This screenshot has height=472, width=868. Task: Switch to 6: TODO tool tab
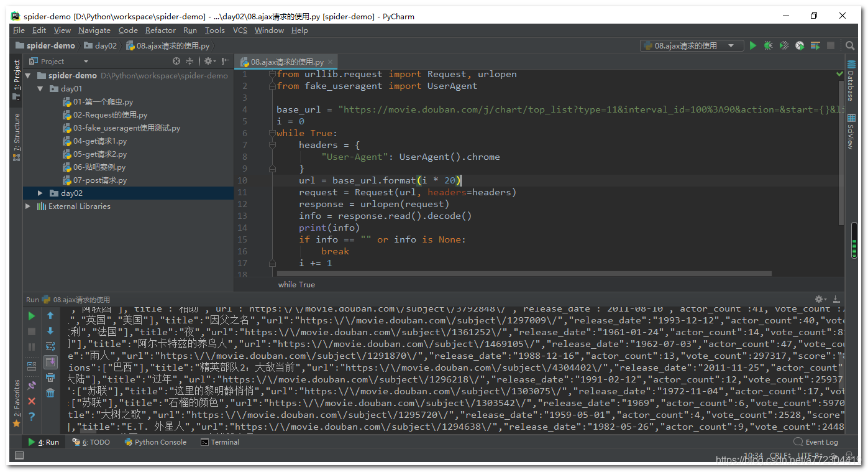click(91, 442)
